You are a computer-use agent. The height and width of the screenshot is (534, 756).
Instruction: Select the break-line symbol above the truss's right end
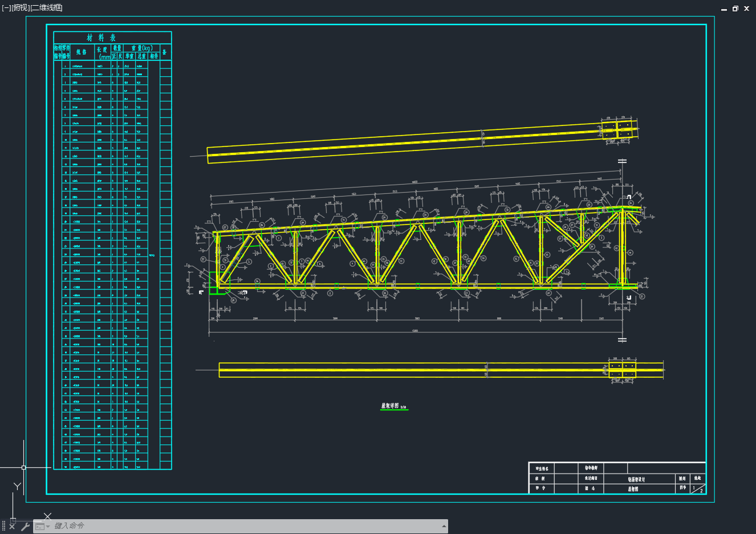coord(622,161)
